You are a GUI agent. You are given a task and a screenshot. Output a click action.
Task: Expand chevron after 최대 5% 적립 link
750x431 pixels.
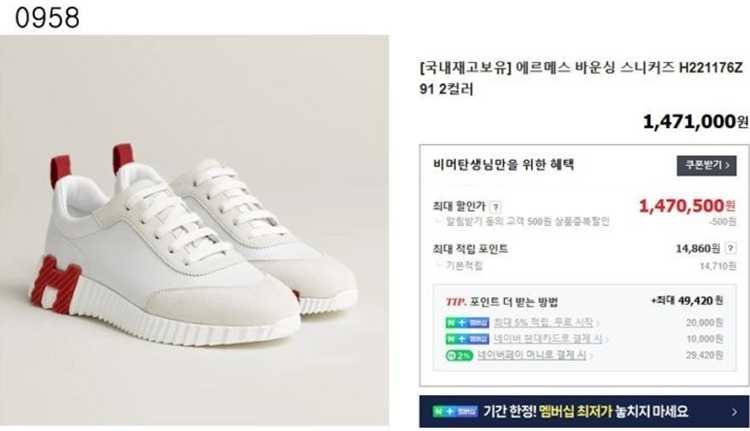pyautogui.click(x=597, y=323)
